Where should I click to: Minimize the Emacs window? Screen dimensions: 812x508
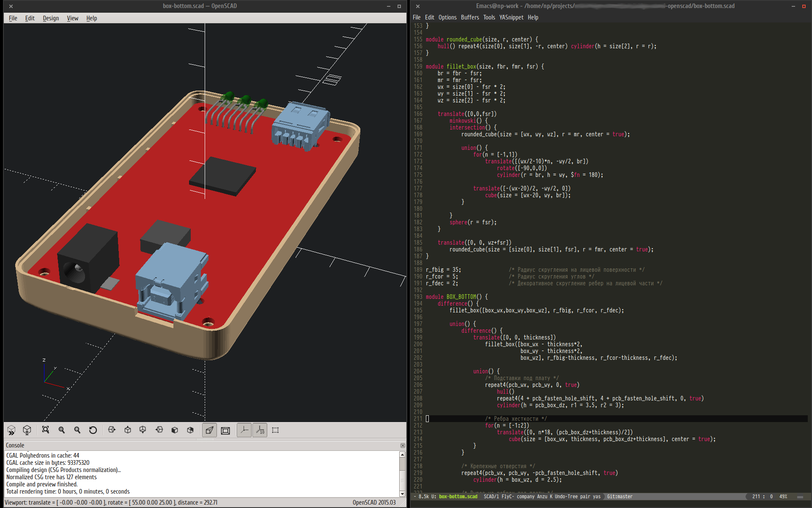pyautogui.click(x=793, y=6)
